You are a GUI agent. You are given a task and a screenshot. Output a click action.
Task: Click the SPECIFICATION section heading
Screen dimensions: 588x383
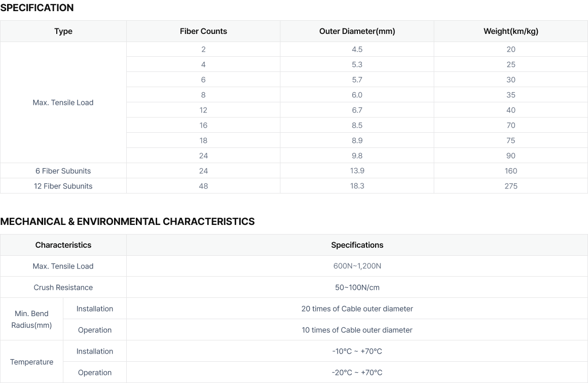click(x=37, y=8)
